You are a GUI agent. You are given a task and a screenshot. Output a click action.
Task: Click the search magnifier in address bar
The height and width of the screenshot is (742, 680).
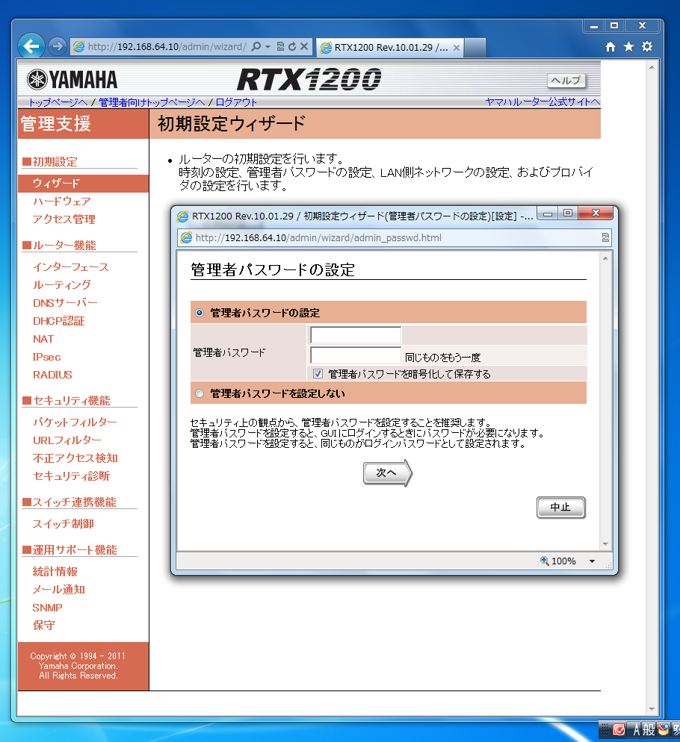click(256, 46)
